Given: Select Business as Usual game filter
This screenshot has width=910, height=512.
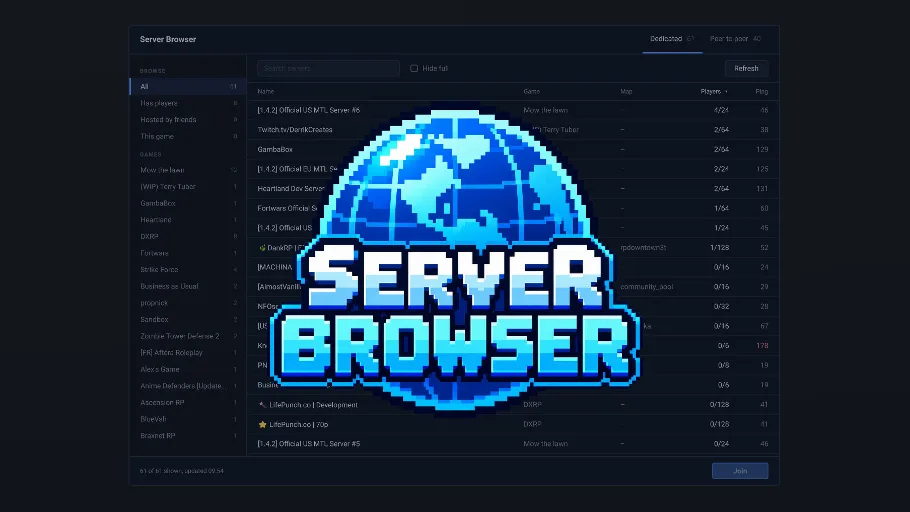Looking at the screenshot, I should point(188,286).
